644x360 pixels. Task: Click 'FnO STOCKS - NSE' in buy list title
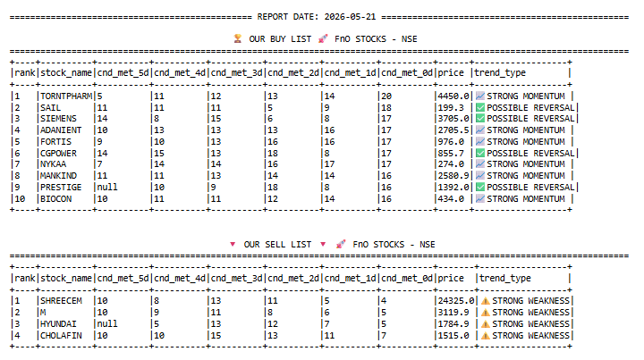[376, 39]
